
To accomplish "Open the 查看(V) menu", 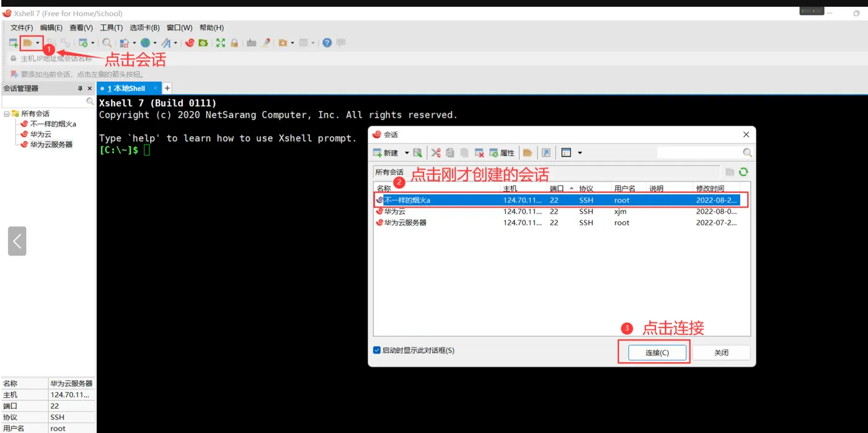I will click(81, 28).
